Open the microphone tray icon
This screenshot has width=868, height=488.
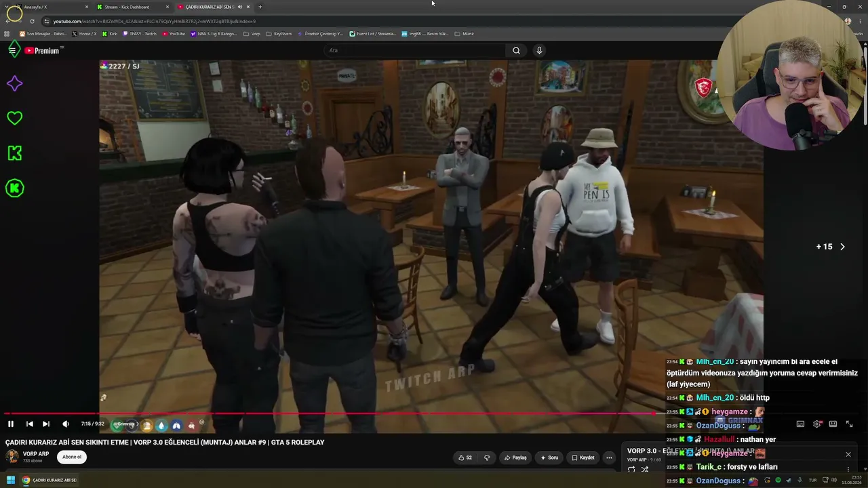[x=800, y=481]
